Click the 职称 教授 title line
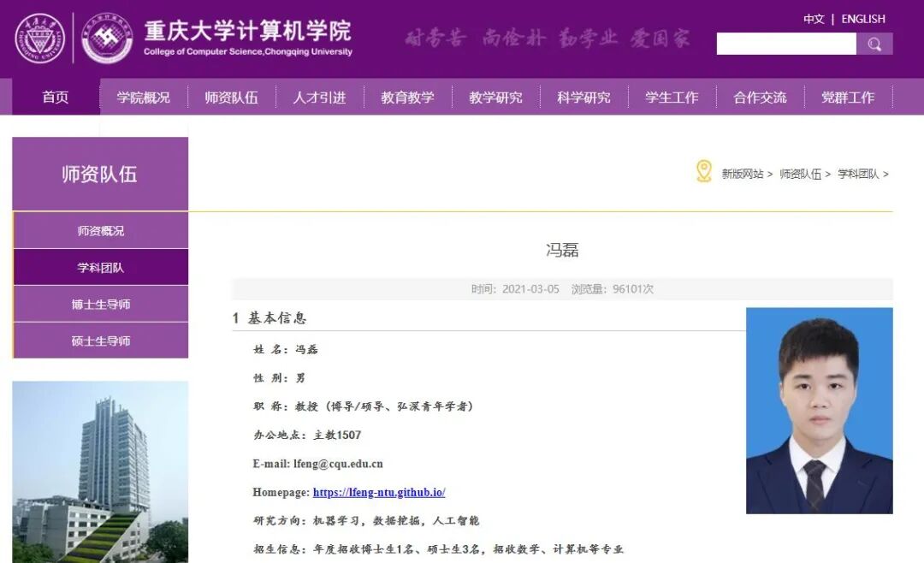This screenshot has height=563, width=924. [x=363, y=406]
